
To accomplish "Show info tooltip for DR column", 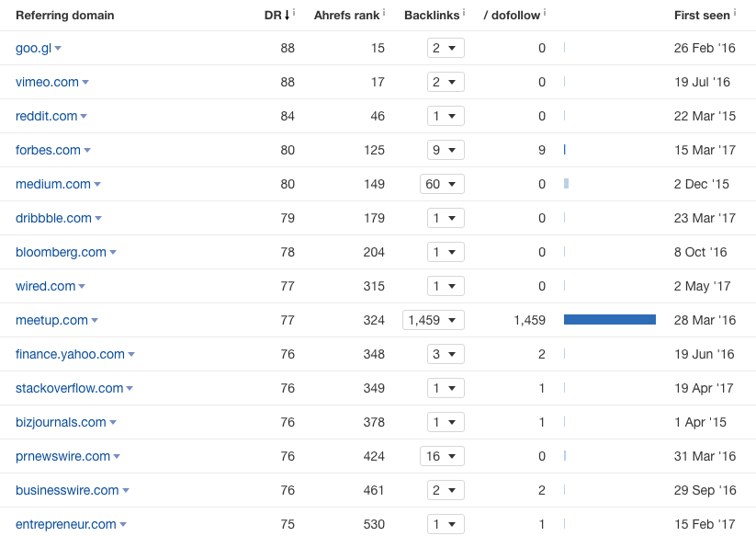I will 294,13.
